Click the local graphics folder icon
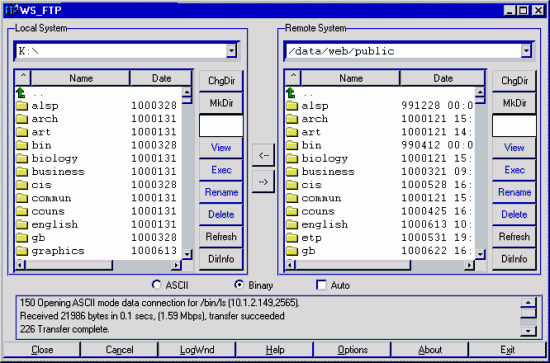Image resolution: width=550 pixels, height=363 pixels. 22,251
